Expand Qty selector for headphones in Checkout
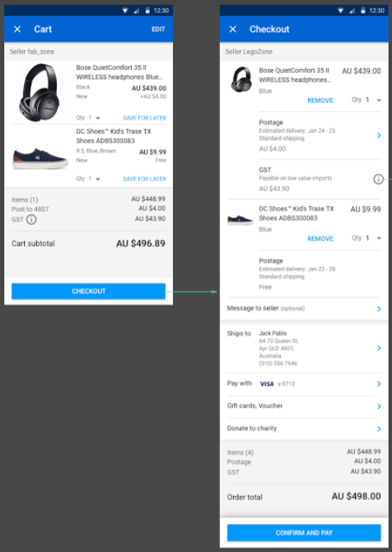392x552 pixels. click(x=366, y=100)
